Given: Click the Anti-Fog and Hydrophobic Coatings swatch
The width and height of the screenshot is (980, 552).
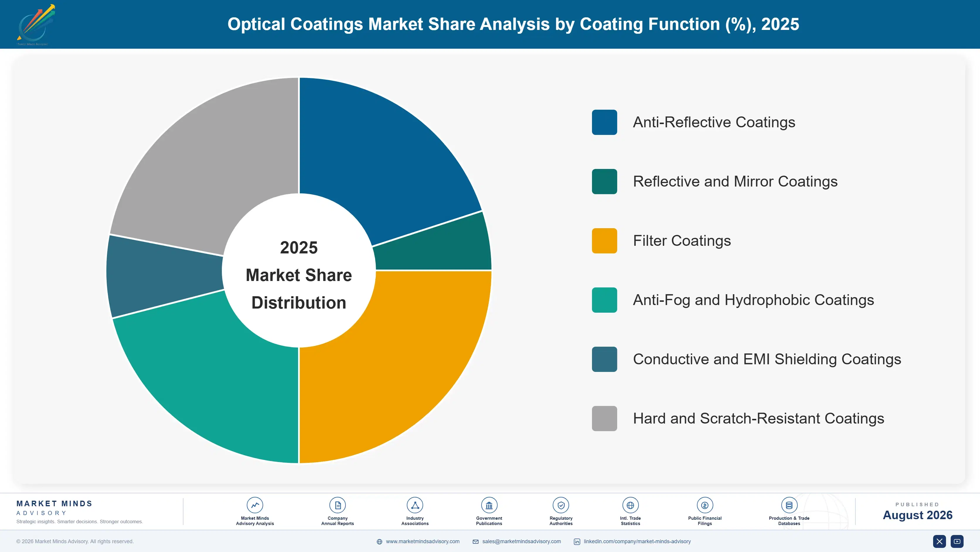Looking at the screenshot, I should pyautogui.click(x=604, y=300).
